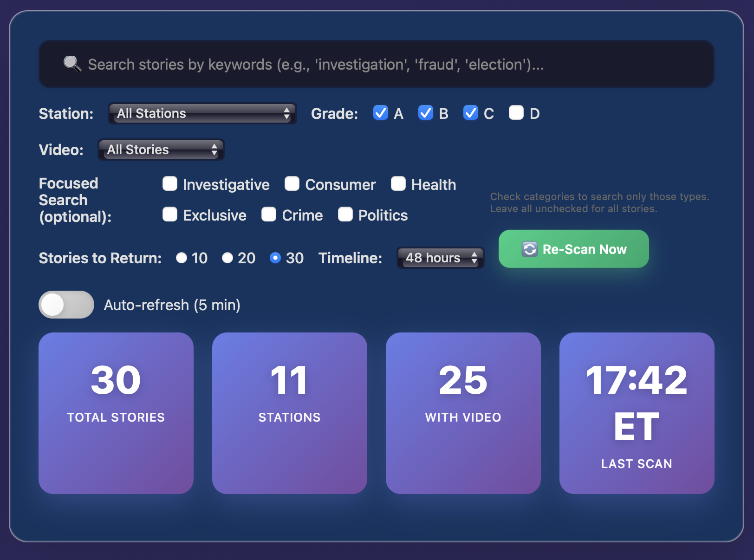The height and width of the screenshot is (560, 754).
Task: Open the All Stations dropdown
Action: pyautogui.click(x=202, y=113)
